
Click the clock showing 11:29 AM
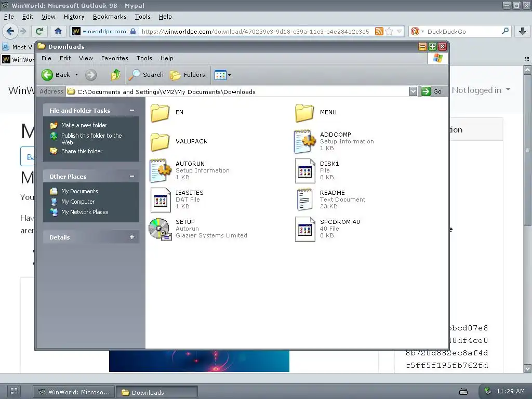[x=510, y=391]
